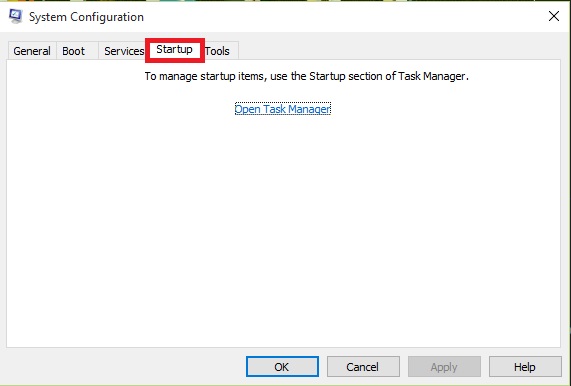Select the Services tab
The height and width of the screenshot is (386, 571).
point(124,51)
